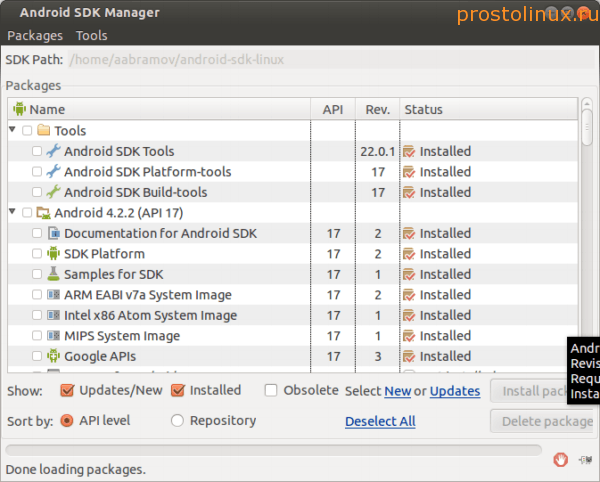Screen dimensions: 600x482
Task: Click installed status icon for SDK Platform
Action: (409, 254)
